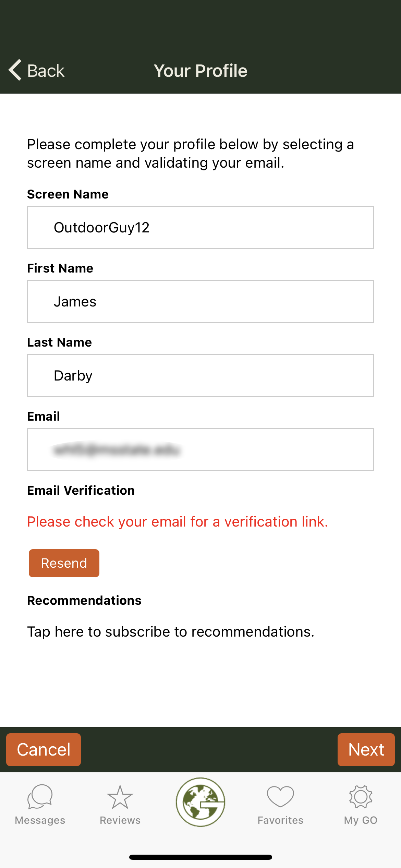Screen dimensions: 401x868
Task: Switch to the Messages tab label
Action: pyautogui.click(x=40, y=820)
